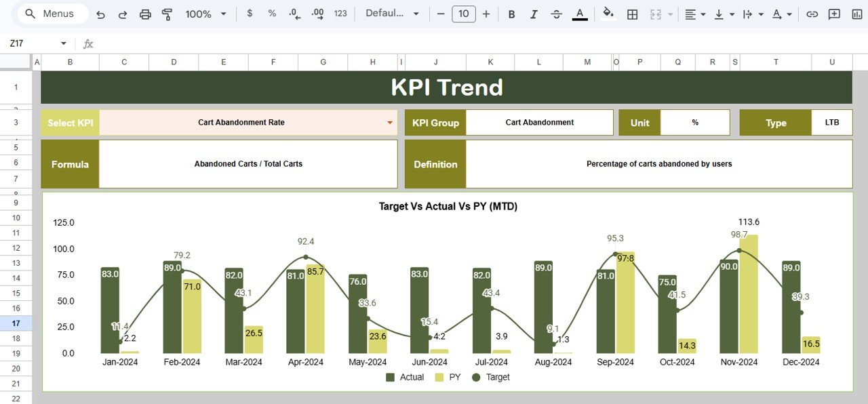The height and width of the screenshot is (404, 868).
Task: Click the Abandoned Carts / Total Carts cell
Action: click(248, 164)
